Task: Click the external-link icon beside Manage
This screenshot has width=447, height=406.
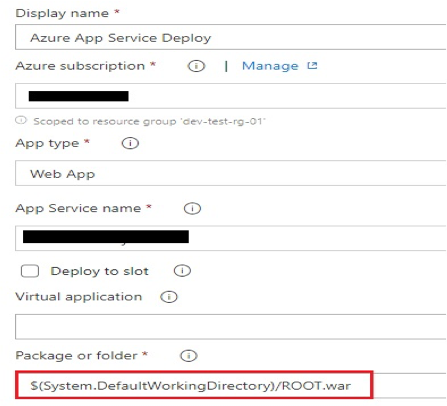Action: 312,65
